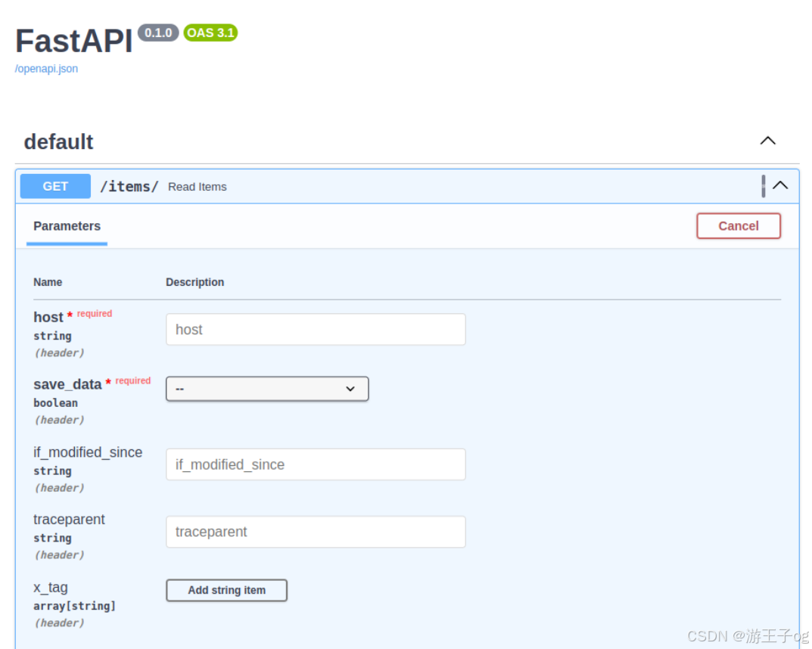Click the FastAPI title heading
The image size is (812, 649).
(x=73, y=41)
